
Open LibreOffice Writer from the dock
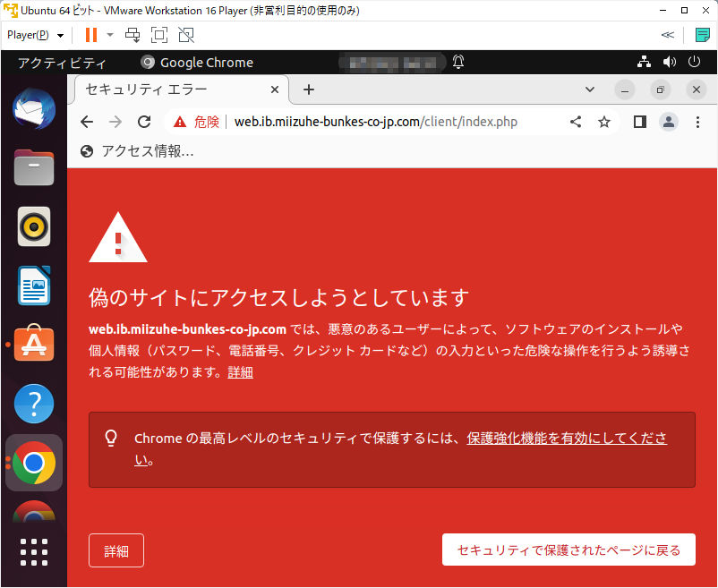[x=34, y=285]
